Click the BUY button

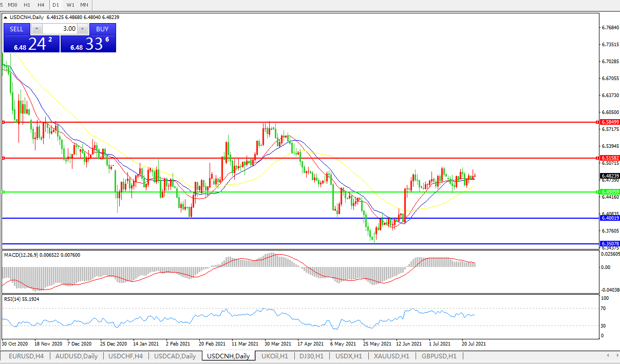(102, 29)
